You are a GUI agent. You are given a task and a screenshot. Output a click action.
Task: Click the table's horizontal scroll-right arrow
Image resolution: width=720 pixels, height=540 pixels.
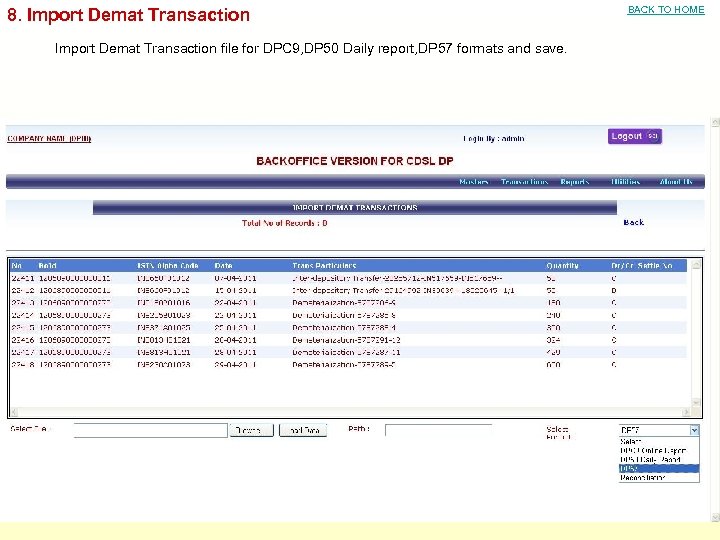coord(686,412)
